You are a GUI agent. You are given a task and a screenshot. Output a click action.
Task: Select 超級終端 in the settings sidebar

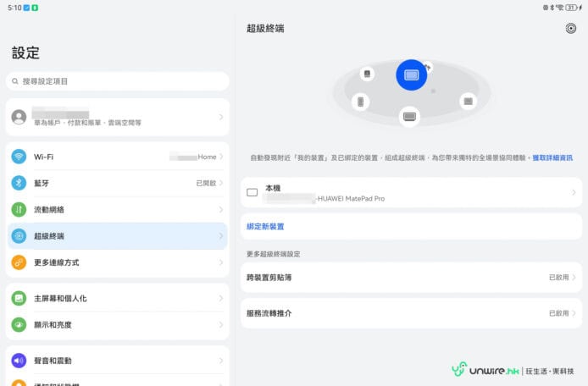tap(117, 236)
